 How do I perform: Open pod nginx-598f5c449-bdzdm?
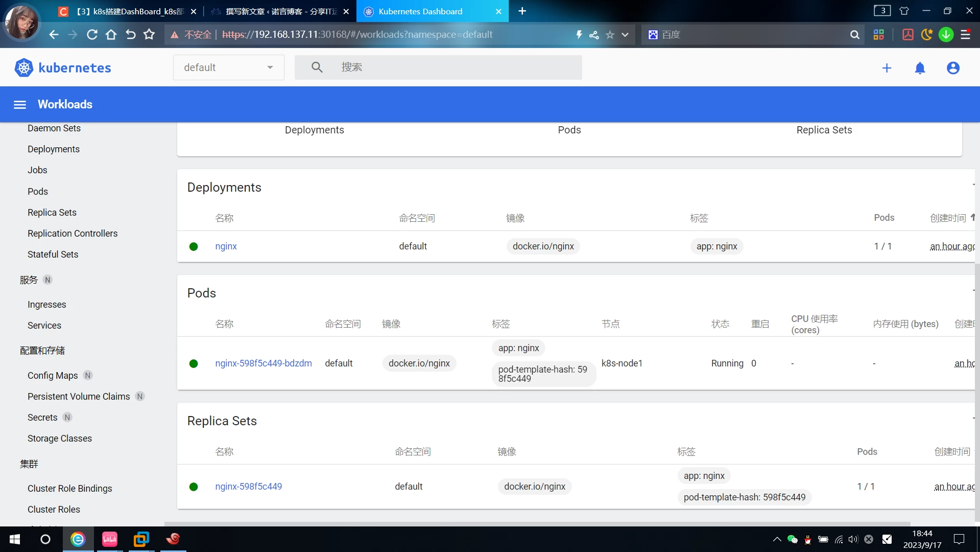click(263, 363)
